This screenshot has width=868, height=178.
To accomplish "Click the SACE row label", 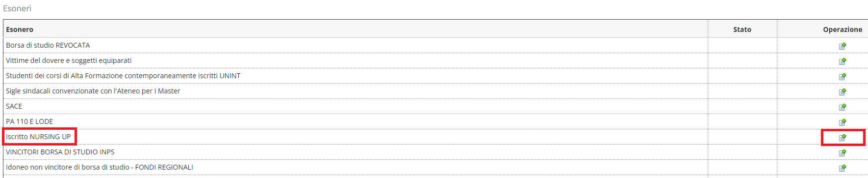I will coord(14,106).
